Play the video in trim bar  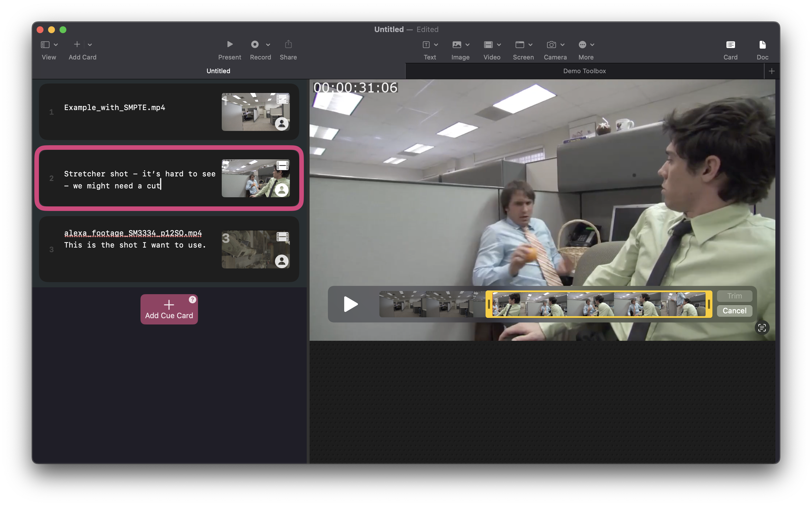(350, 304)
